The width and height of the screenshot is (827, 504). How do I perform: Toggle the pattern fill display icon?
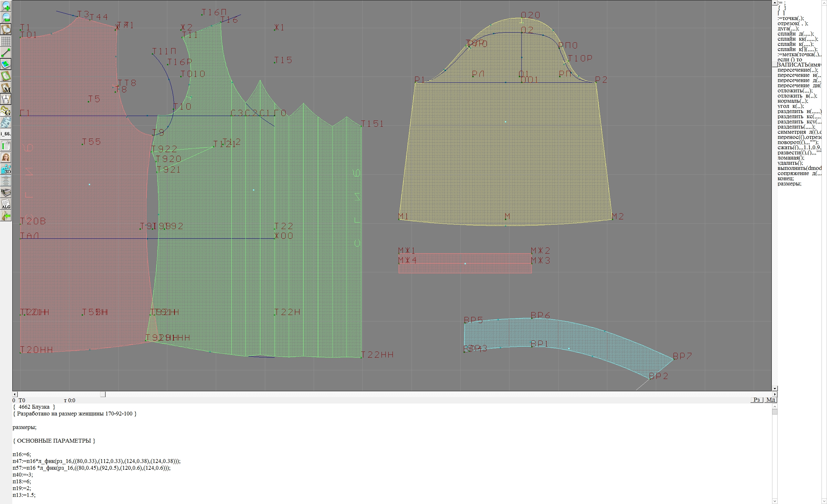pos(6,64)
